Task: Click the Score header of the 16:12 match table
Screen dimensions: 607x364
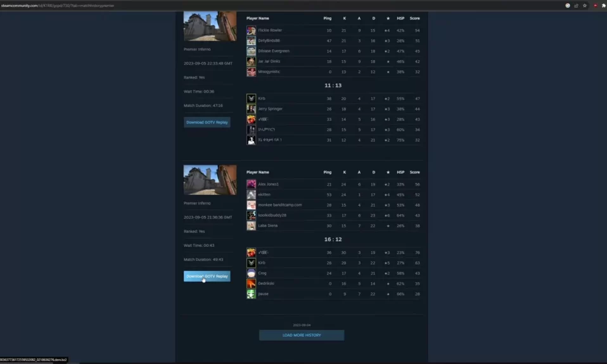Action: click(x=414, y=172)
